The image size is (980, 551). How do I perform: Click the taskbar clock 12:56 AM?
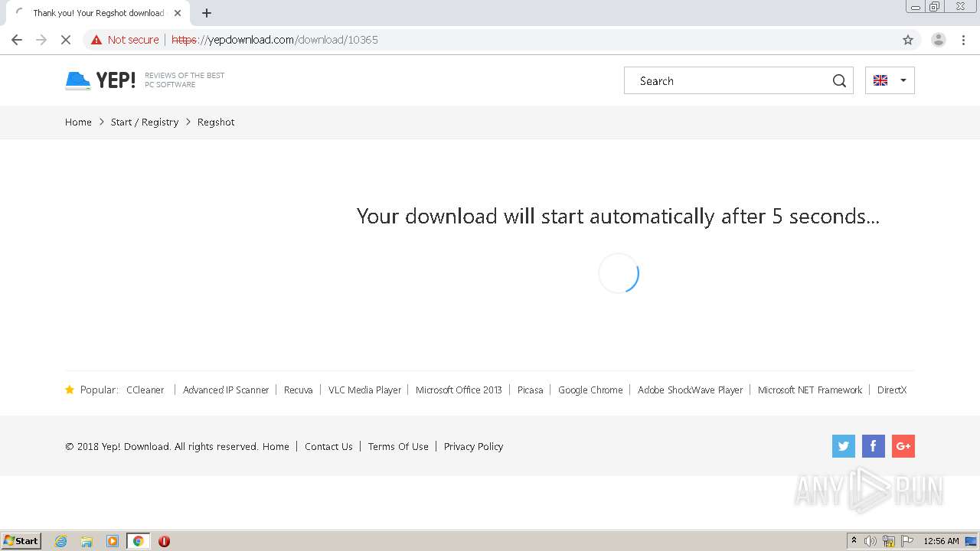941,541
